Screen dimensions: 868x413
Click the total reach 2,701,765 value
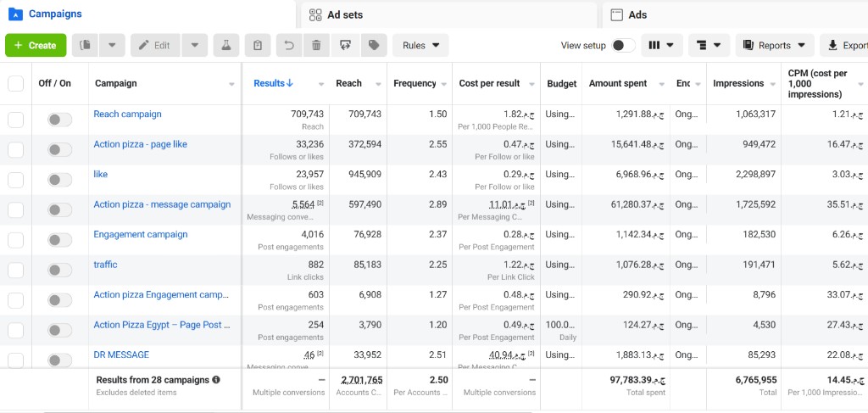[x=361, y=380]
